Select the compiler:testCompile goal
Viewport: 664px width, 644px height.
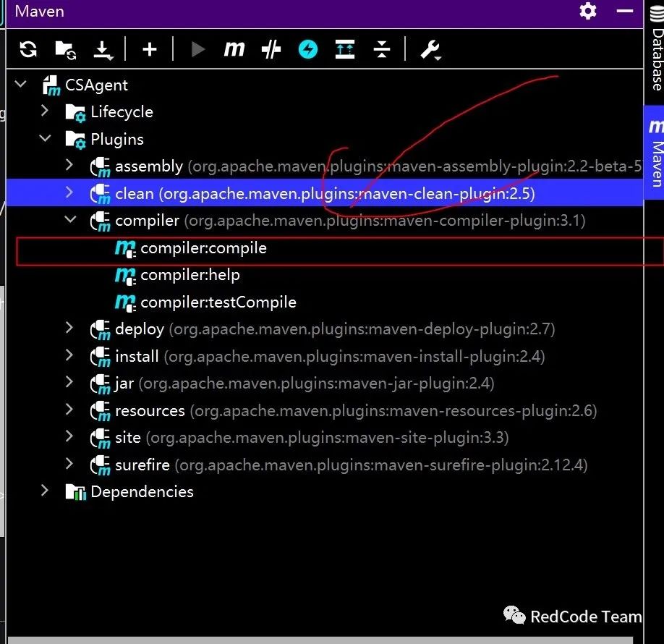[x=325, y=302]
